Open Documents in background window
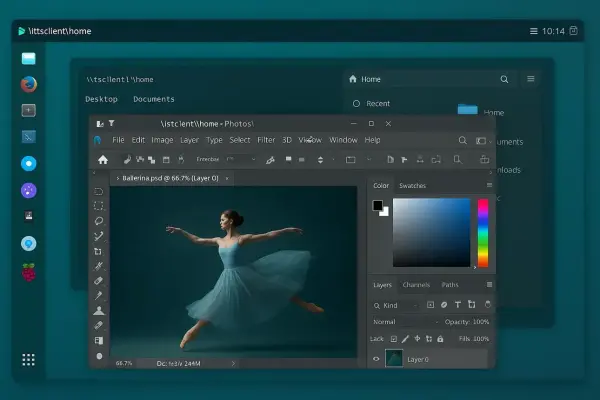Screen dimensions: 600x400 click(x=154, y=99)
